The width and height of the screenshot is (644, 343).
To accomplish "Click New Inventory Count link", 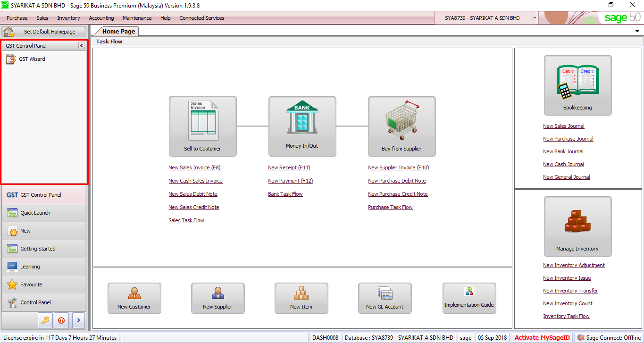I will click(x=568, y=303).
